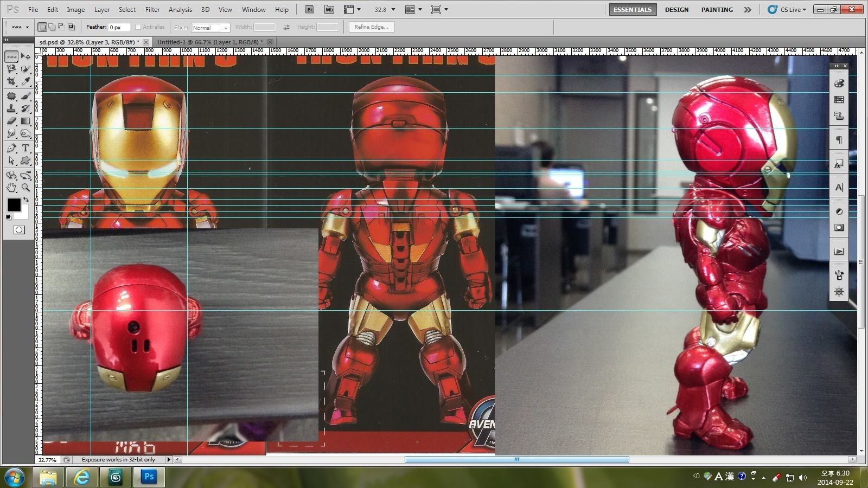Choose Subtract from selection mode
Viewport: 868px width, 488px height.
[x=61, y=27]
